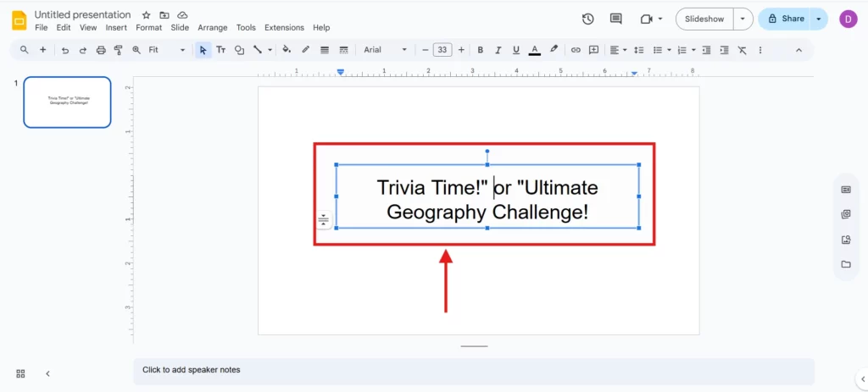Open the Arial font dropdown
868x392 pixels.
386,50
